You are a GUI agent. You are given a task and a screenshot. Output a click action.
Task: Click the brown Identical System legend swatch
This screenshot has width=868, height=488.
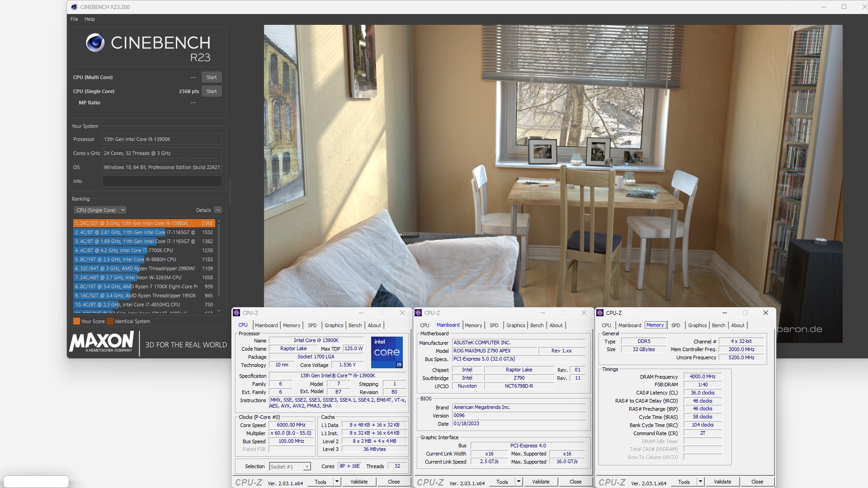(110, 321)
